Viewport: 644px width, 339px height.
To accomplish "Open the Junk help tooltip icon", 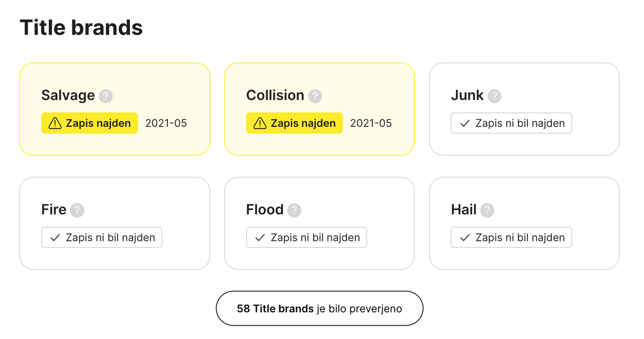I will tap(494, 96).
